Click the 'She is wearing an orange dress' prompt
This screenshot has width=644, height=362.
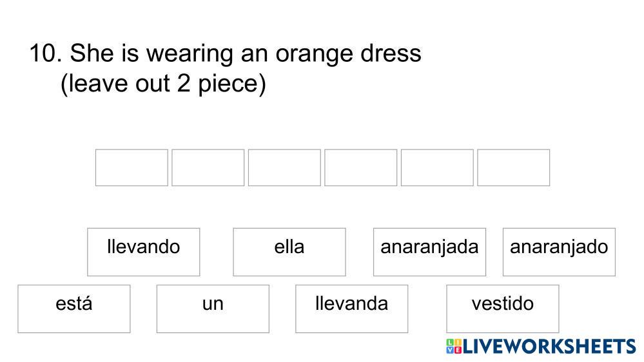click(x=245, y=53)
